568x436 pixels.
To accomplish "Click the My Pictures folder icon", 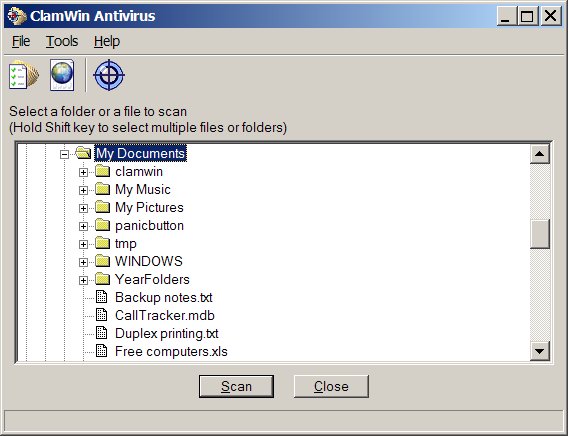I will 103,207.
